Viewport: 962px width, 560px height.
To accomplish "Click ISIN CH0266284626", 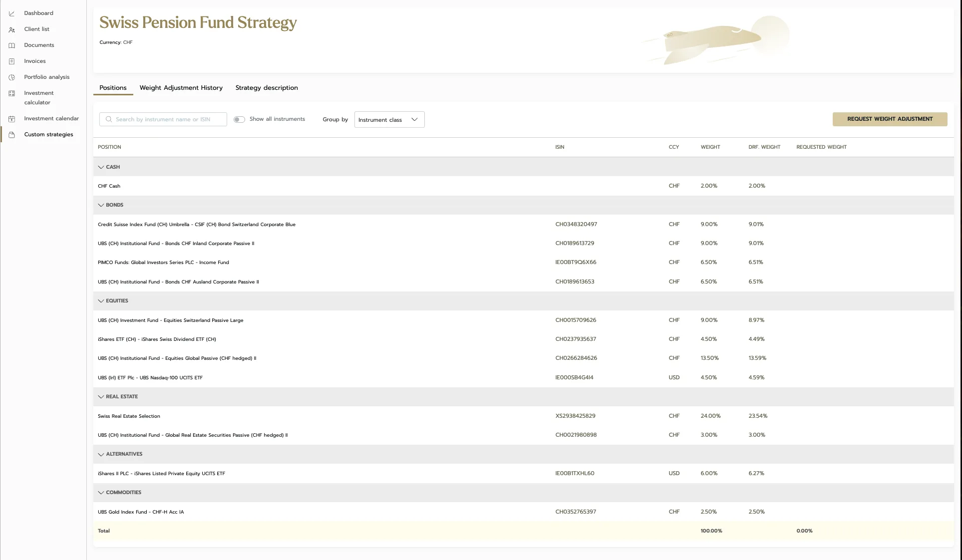I will [x=576, y=358].
